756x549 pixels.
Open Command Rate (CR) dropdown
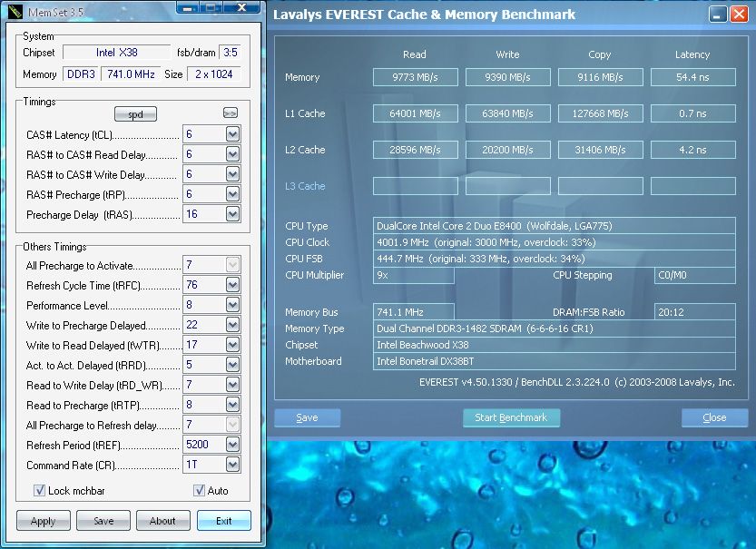[233, 465]
